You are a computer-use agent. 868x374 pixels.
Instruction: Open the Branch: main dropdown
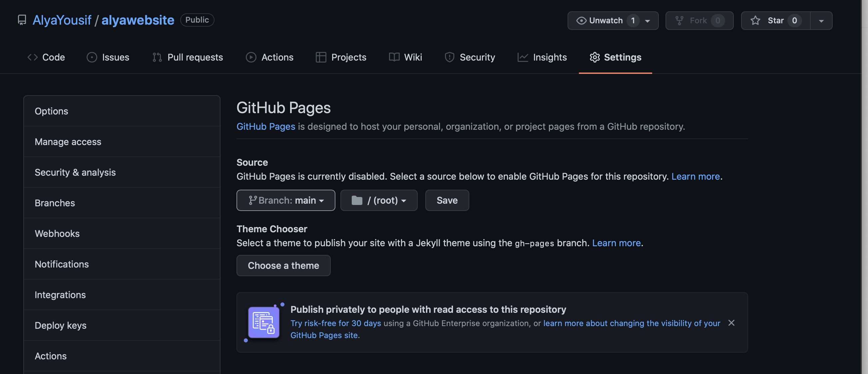(x=286, y=200)
